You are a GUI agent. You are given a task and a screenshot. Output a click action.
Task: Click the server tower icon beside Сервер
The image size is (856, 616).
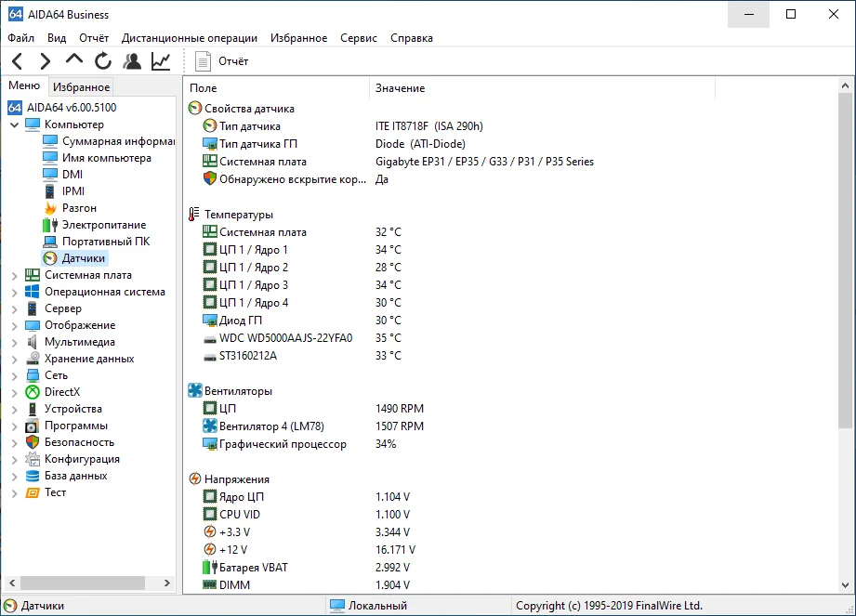tap(33, 308)
